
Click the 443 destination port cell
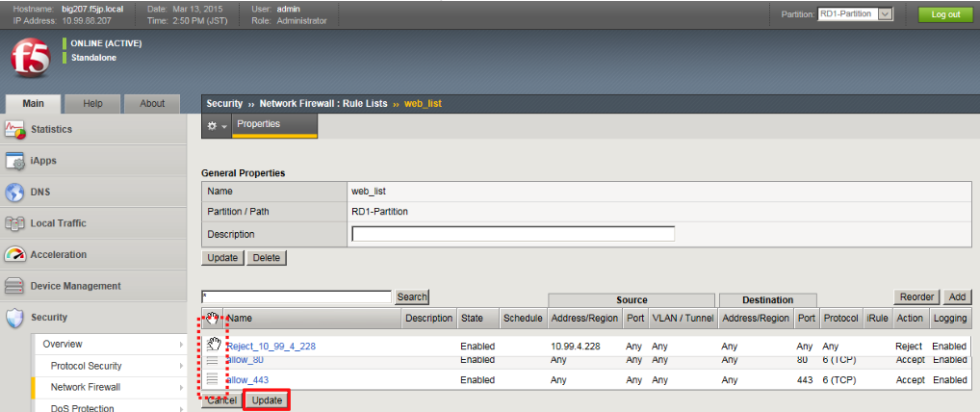pyautogui.click(x=805, y=379)
